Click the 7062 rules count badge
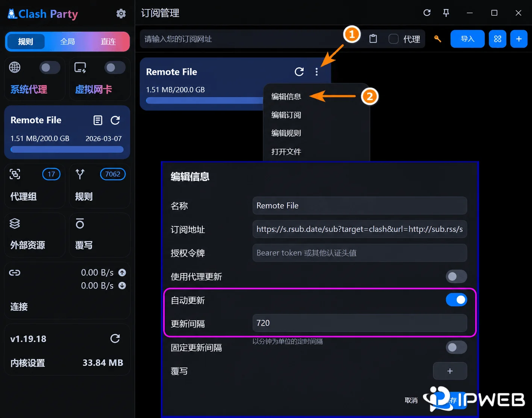Image resolution: width=532 pixels, height=418 pixels. point(113,174)
